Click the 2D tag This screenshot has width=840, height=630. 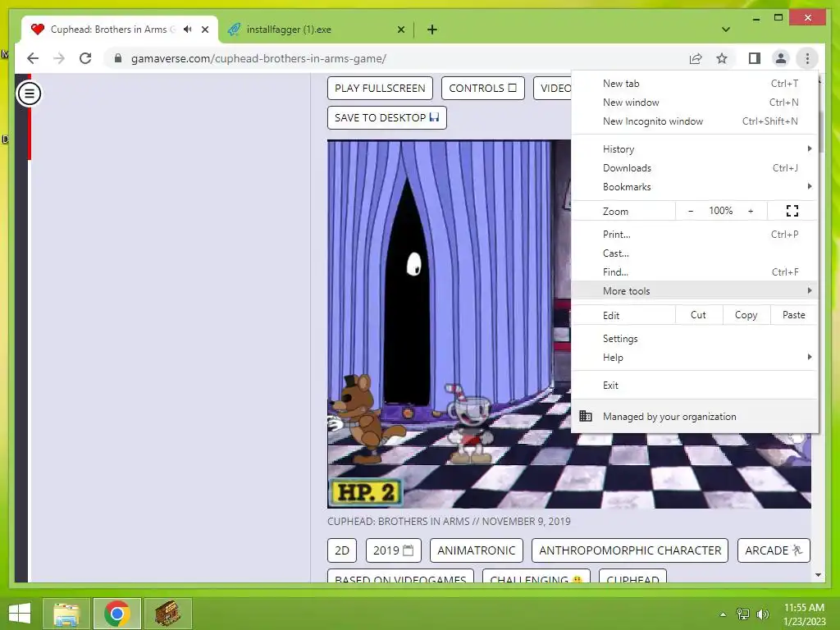click(x=342, y=550)
